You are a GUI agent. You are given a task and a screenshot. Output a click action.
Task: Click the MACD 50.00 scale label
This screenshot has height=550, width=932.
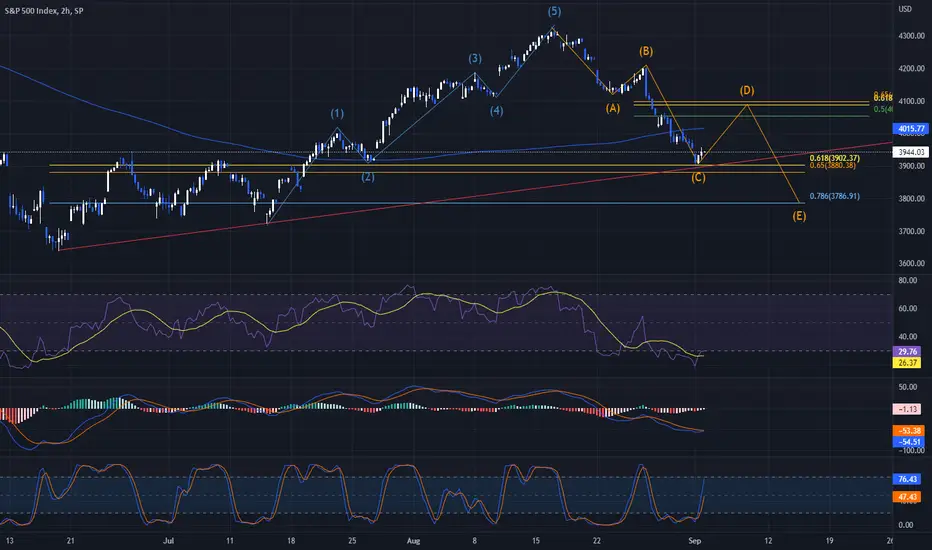(908, 387)
